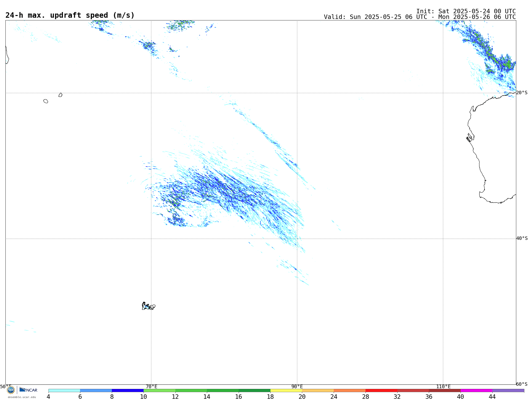Choose the orange 24–28 colorbar segment
The width and height of the screenshot is (532, 400).
349,390
